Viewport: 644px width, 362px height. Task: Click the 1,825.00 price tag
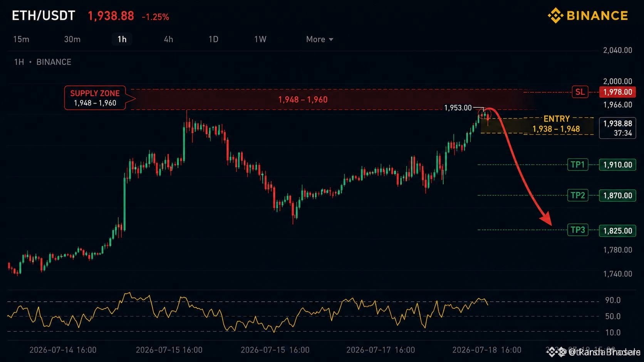click(617, 231)
